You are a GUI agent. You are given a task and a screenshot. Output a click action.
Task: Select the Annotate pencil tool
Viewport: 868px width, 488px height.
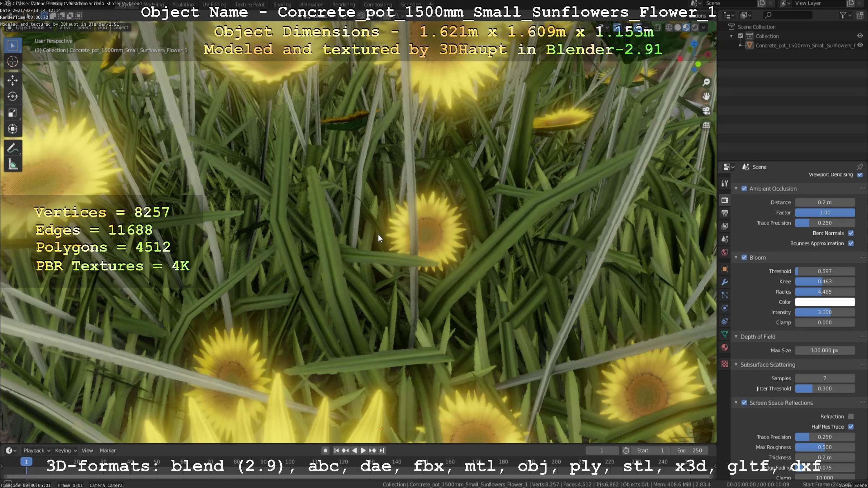tap(13, 148)
